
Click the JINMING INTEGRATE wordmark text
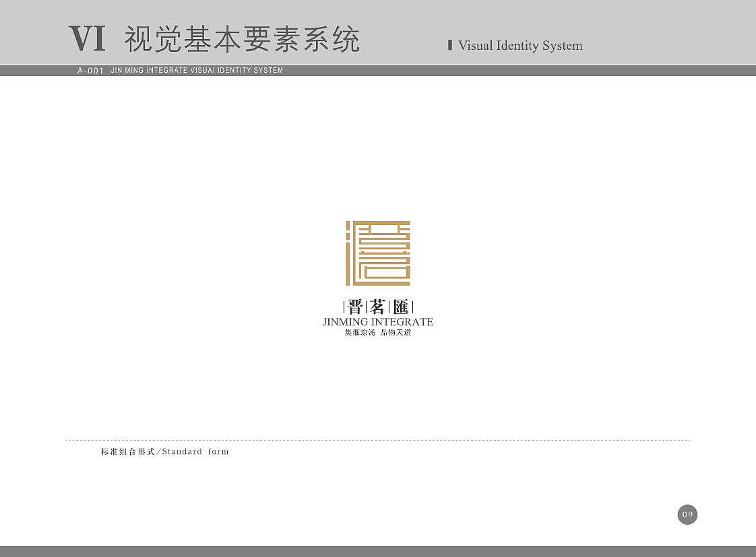point(377,322)
